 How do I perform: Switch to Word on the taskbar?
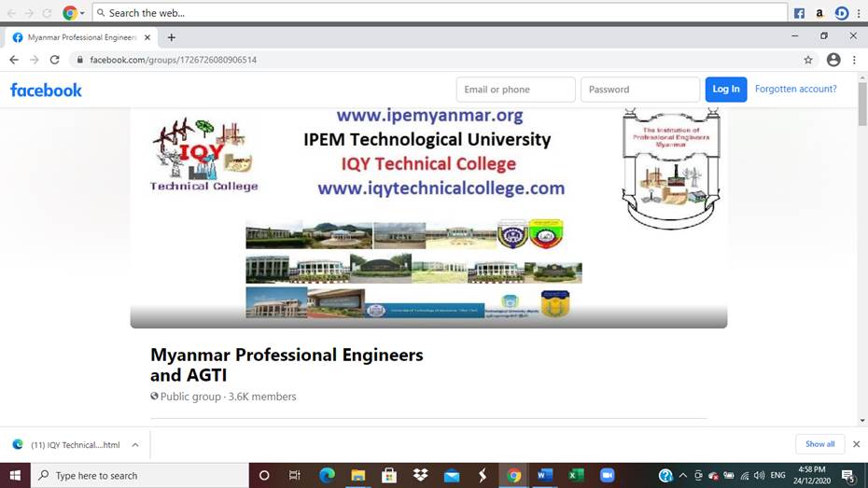[x=545, y=475]
